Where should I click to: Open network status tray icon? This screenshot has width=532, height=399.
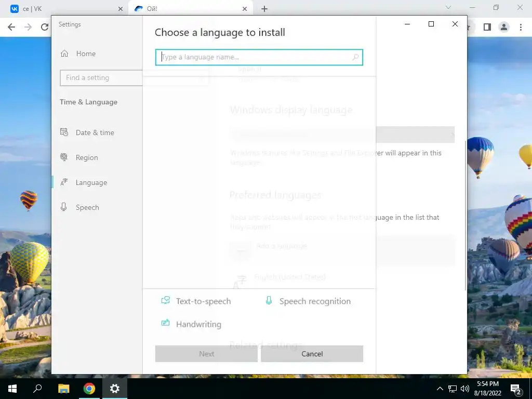coord(453,389)
